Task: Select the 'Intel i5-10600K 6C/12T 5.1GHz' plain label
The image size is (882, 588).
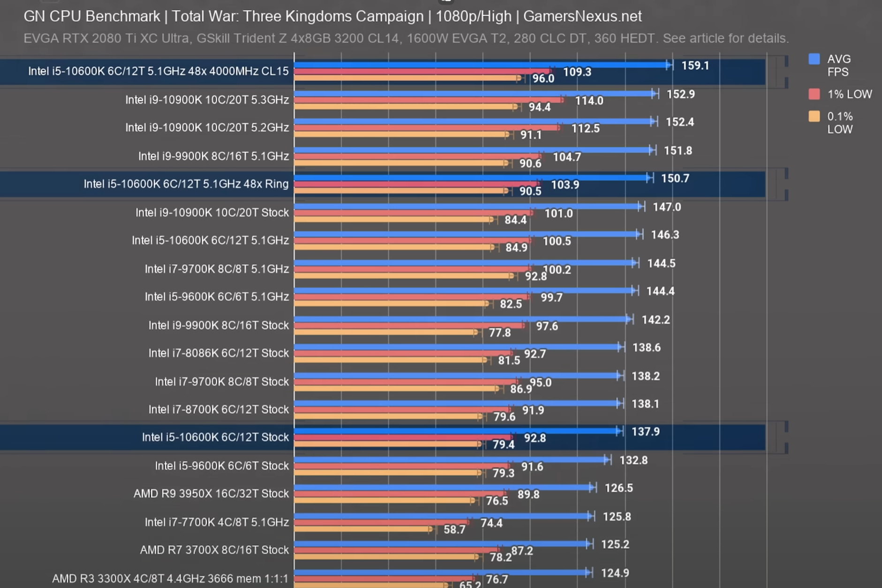Action: pos(210,240)
